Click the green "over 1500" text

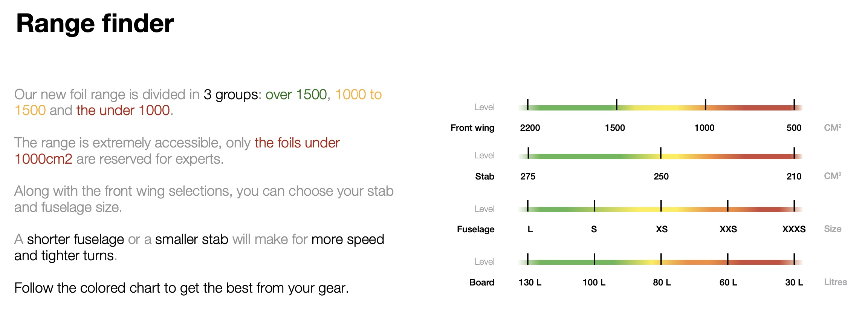pyautogui.click(x=296, y=95)
